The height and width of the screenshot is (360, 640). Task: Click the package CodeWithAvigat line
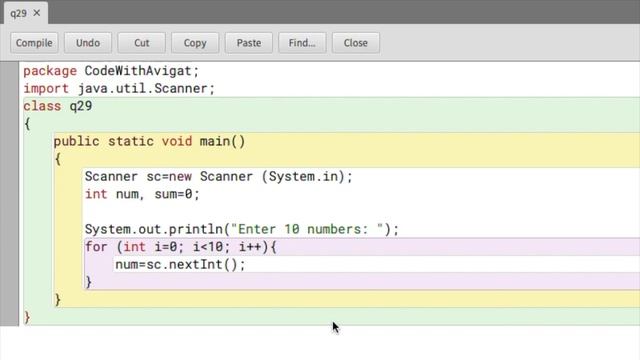pos(111,71)
